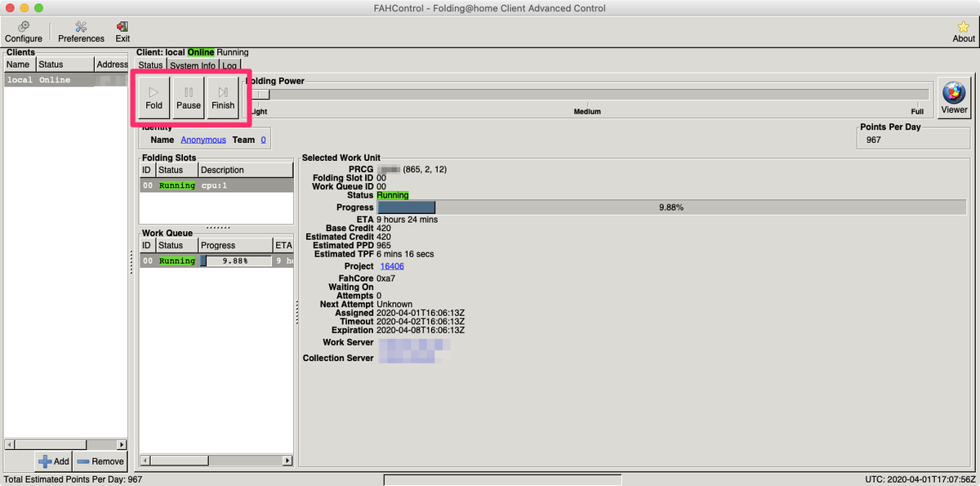980x486 pixels.
Task: Click the Medium label on Folding Power
Action: (x=587, y=111)
